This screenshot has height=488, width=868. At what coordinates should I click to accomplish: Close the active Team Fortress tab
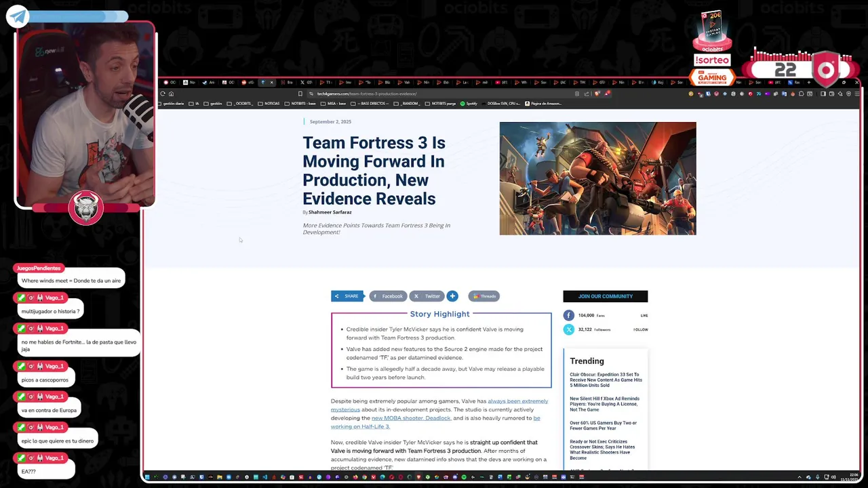[x=271, y=82]
